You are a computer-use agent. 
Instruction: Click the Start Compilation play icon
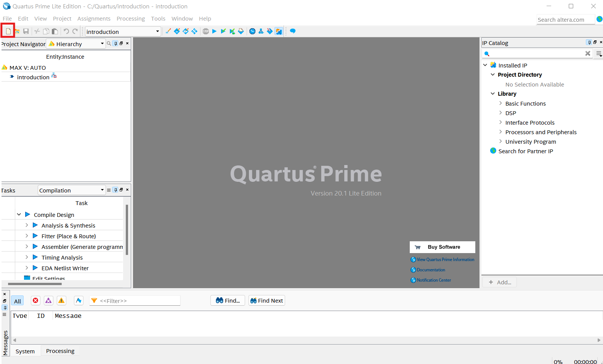[214, 31]
